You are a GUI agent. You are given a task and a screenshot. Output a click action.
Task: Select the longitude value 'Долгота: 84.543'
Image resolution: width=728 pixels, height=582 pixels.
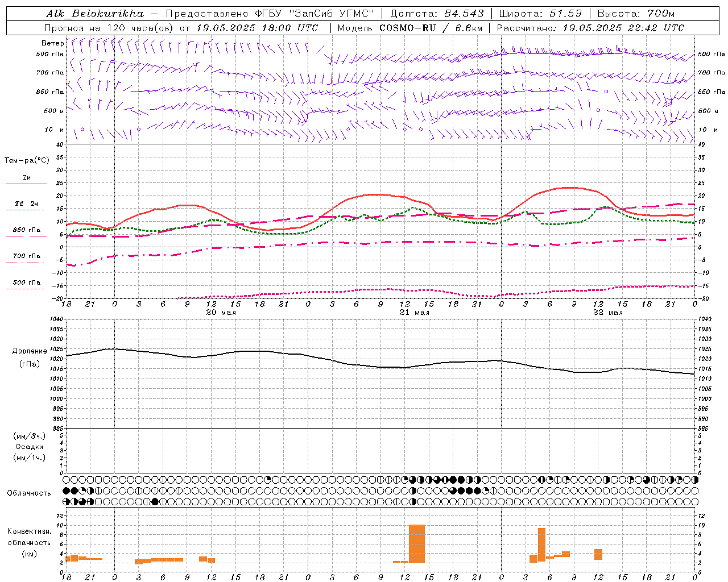pos(437,14)
